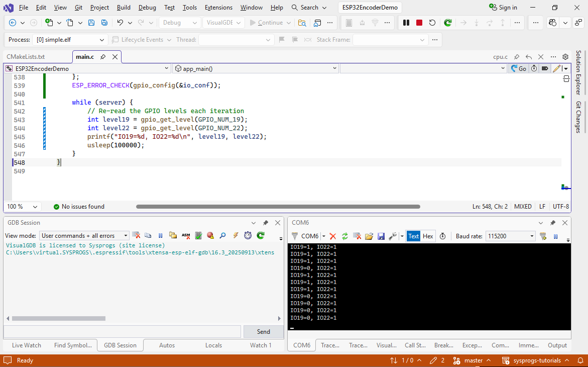Viewport: 588px width, 367px height.
Task: Toggle pin on main.c tab
Action: 103,57
